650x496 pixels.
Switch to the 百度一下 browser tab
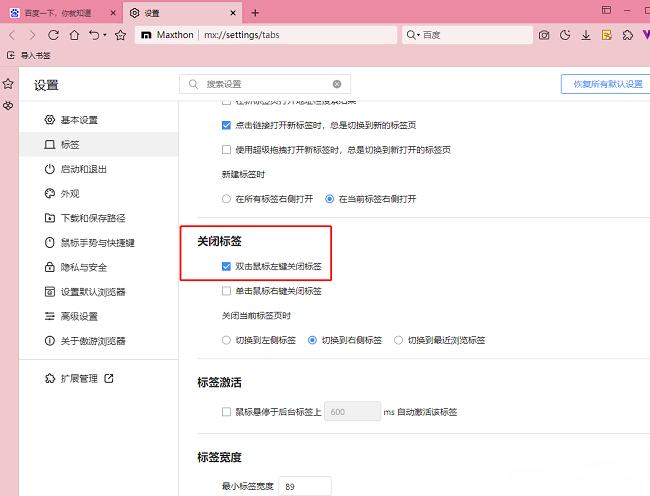(60, 13)
